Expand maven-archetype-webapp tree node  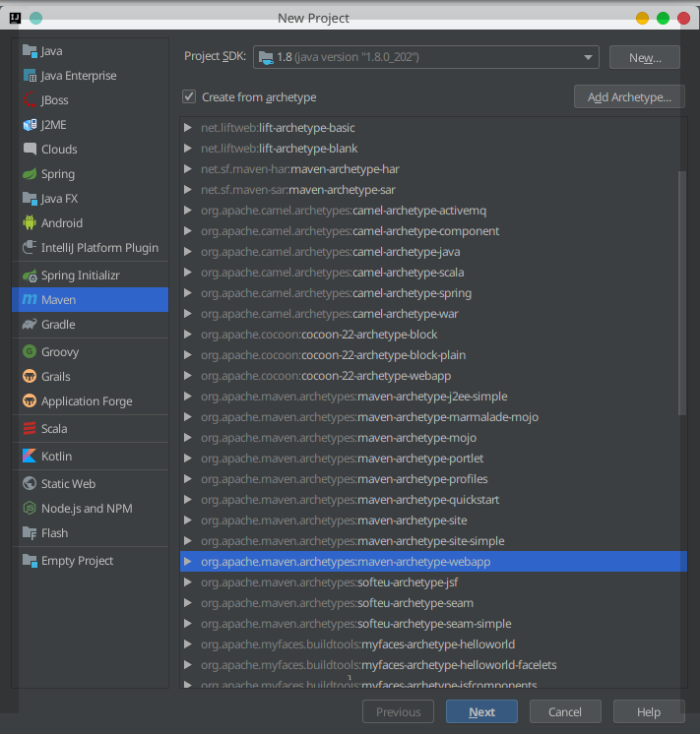(188, 562)
